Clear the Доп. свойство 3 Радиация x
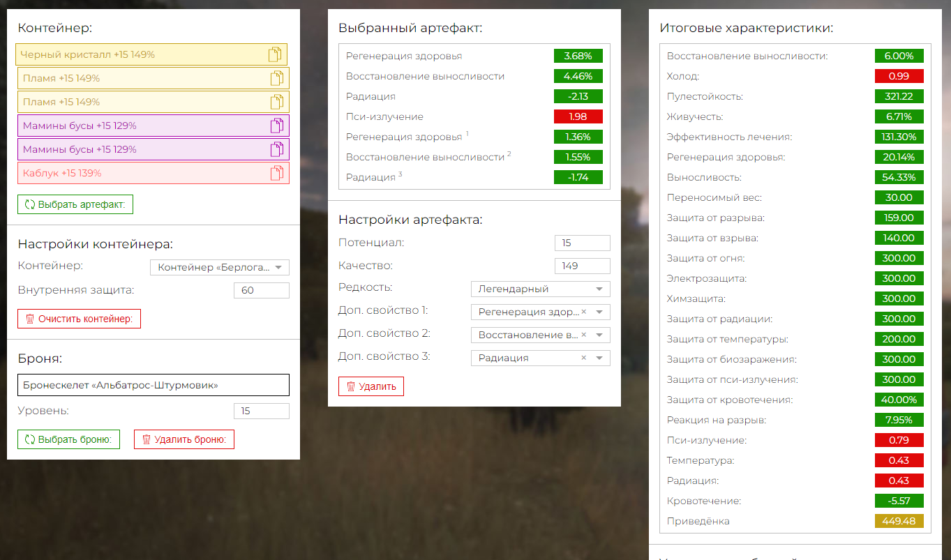The height and width of the screenshot is (560, 951). click(x=584, y=358)
